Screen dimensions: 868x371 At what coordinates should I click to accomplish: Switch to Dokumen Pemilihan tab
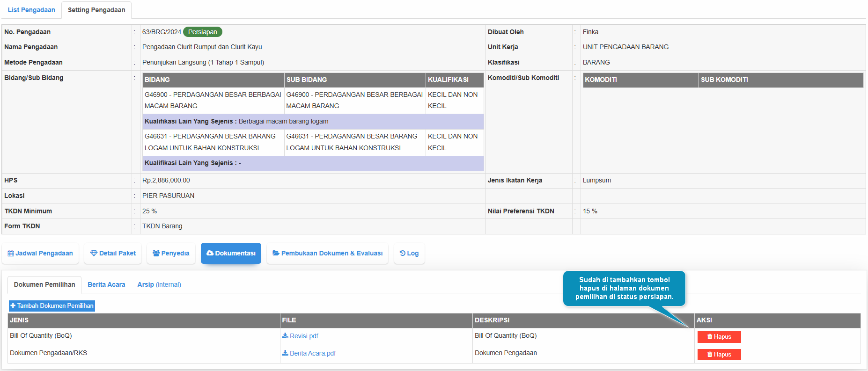tap(44, 284)
